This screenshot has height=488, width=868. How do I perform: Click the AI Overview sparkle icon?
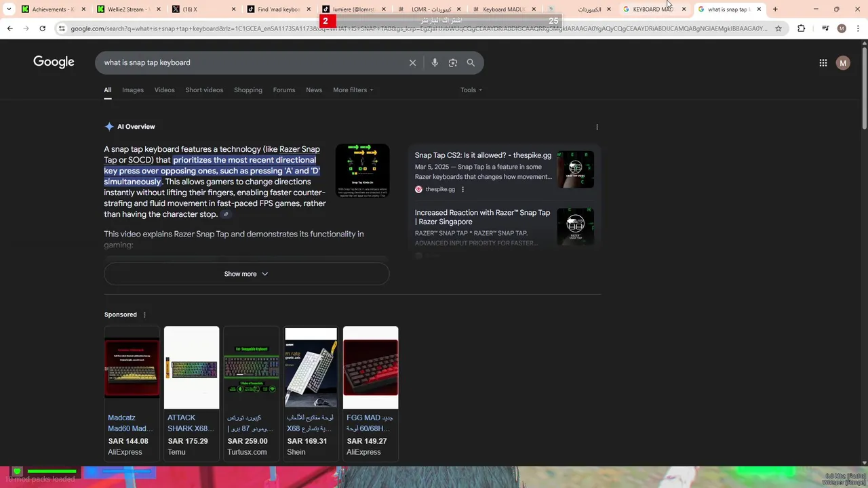pyautogui.click(x=109, y=127)
